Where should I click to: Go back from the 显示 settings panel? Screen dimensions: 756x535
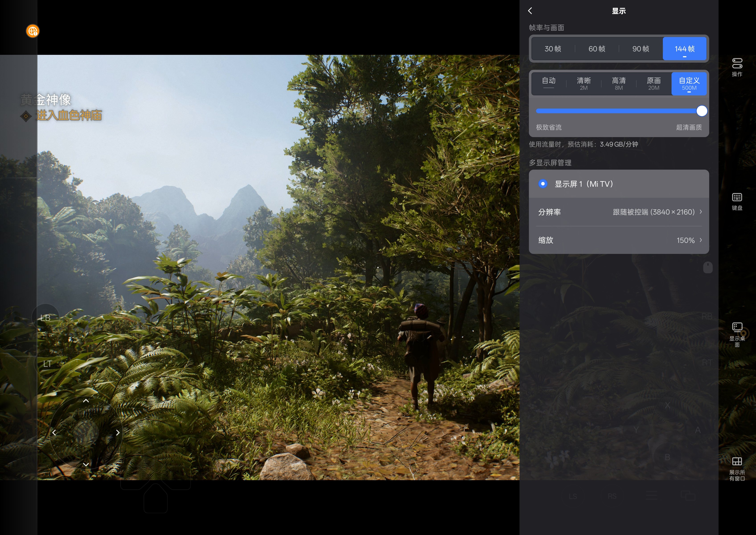(530, 11)
